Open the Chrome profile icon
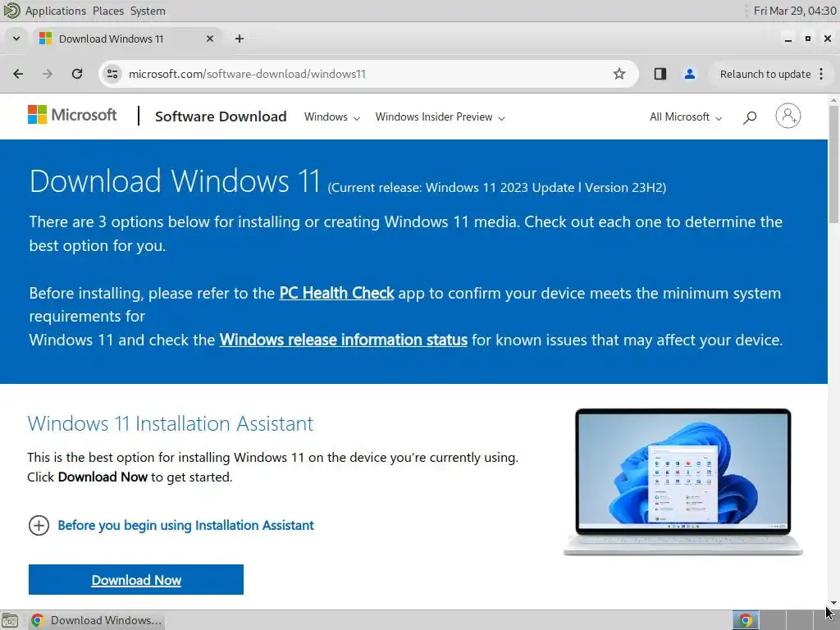 click(689, 74)
